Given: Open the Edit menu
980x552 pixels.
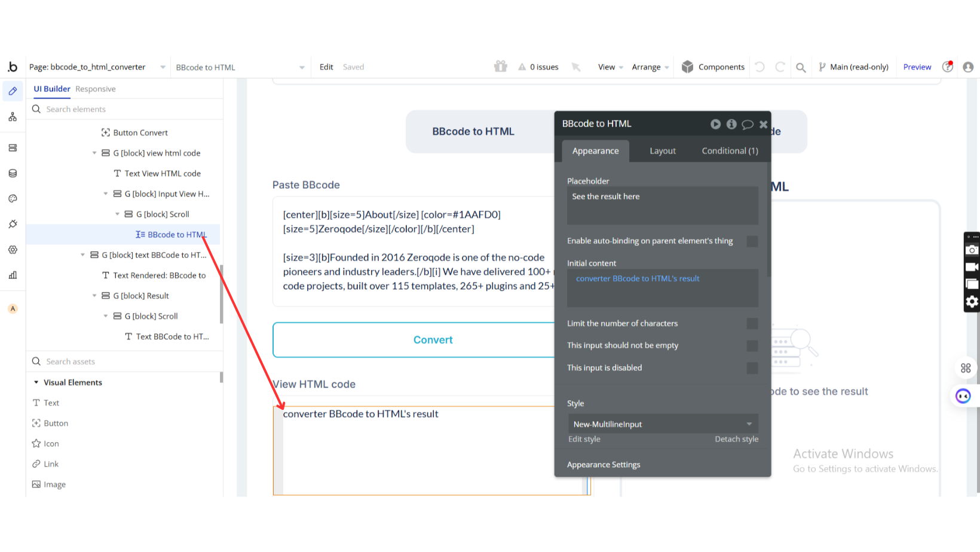Looking at the screenshot, I should (326, 67).
